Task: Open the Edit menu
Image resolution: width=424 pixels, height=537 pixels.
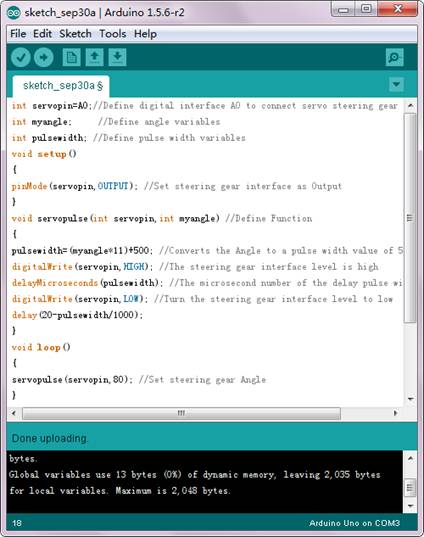Action: pos(42,34)
